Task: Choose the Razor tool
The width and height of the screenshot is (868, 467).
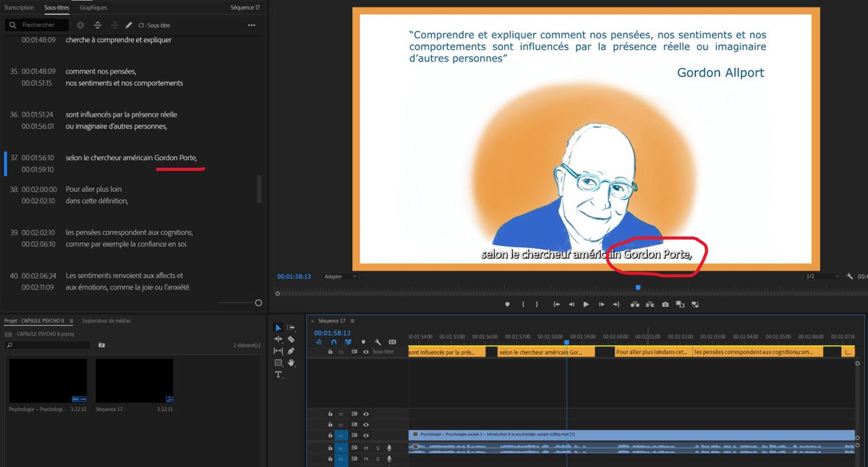Action: pyautogui.click(x=291, y=339)
